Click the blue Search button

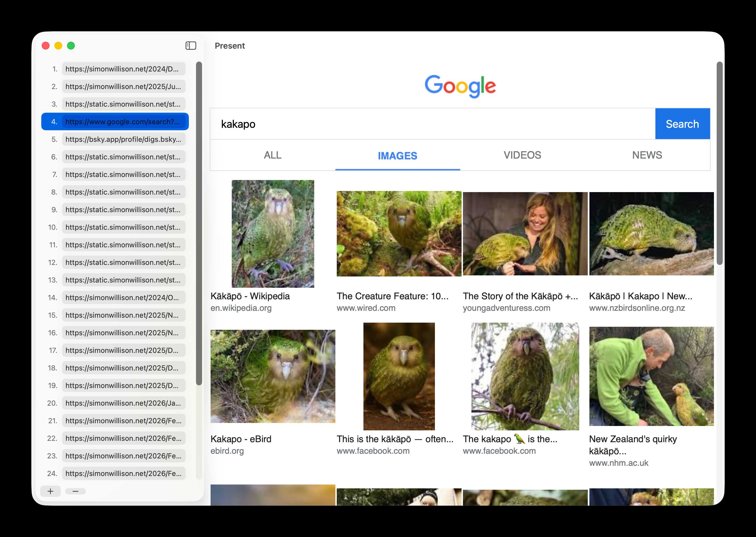[682, 124]
